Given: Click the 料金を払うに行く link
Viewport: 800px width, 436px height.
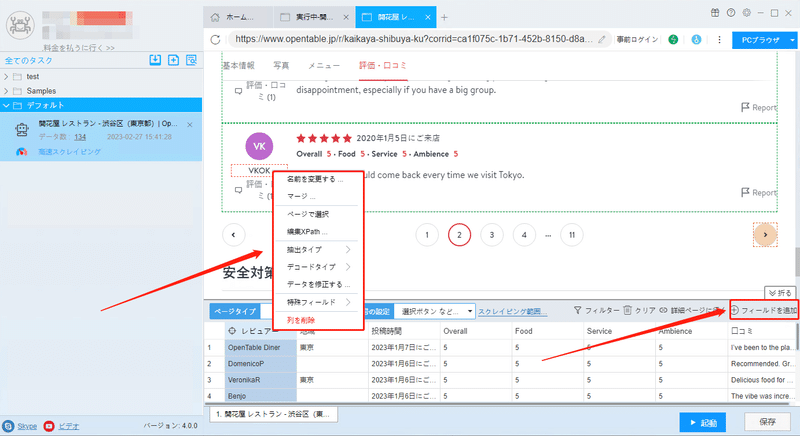Looking at the screenshot, I should 79,48.
